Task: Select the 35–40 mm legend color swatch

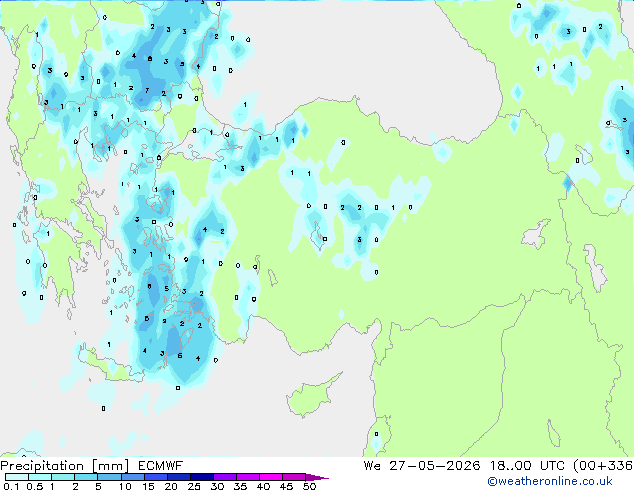Action: pyautogui.click(x=247, y=477)
